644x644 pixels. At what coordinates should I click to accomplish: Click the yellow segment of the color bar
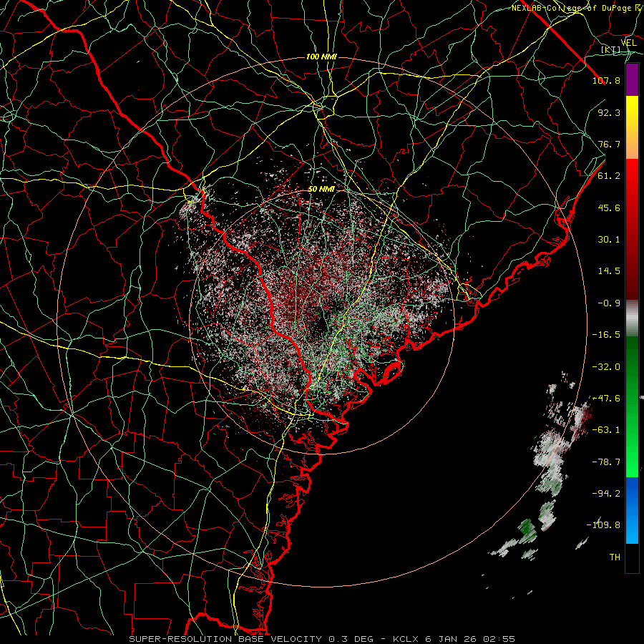632,127
